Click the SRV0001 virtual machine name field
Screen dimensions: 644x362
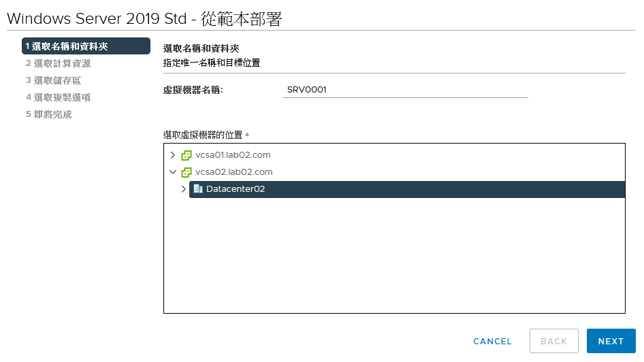pyautogui.click(x=405, y=90)
